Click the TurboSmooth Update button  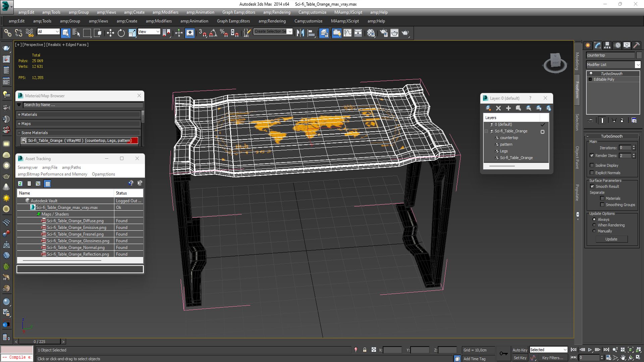coord(611,239)
